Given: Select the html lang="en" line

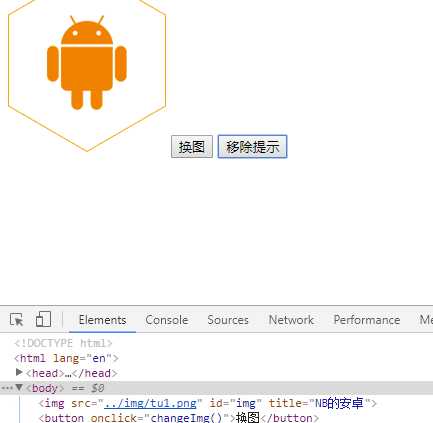Looking at the screenshot, I should point(66,358).
